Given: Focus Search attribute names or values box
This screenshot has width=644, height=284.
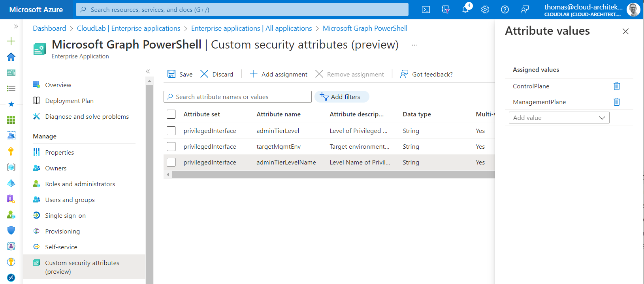Looking at the screenshot, I should point(237,97).
